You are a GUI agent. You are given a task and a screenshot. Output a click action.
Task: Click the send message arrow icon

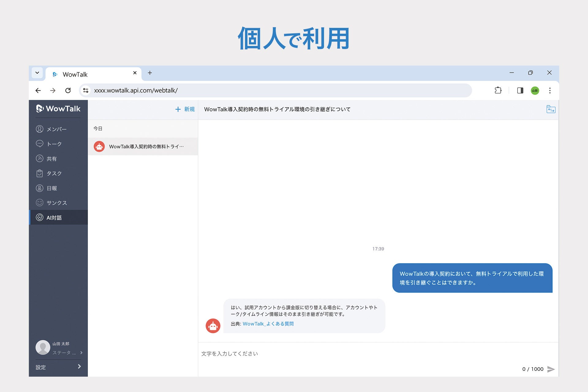pos(551,369)
